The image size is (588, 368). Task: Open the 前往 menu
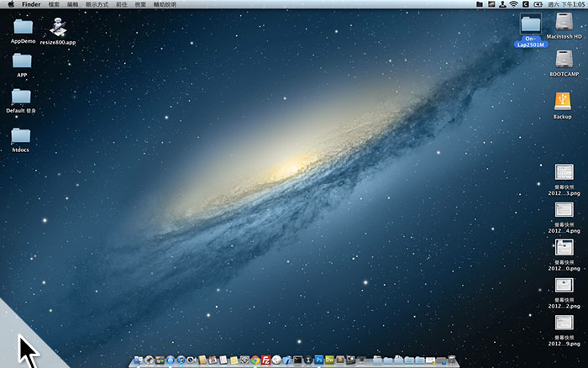[x=122, y=4]
